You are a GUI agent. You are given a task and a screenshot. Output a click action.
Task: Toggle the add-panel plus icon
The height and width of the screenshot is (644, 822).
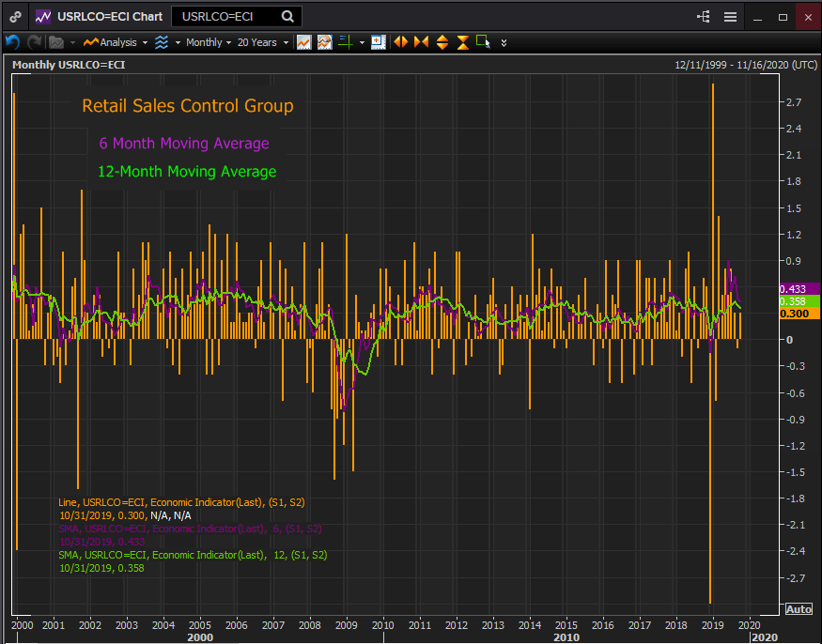(378, 42)
